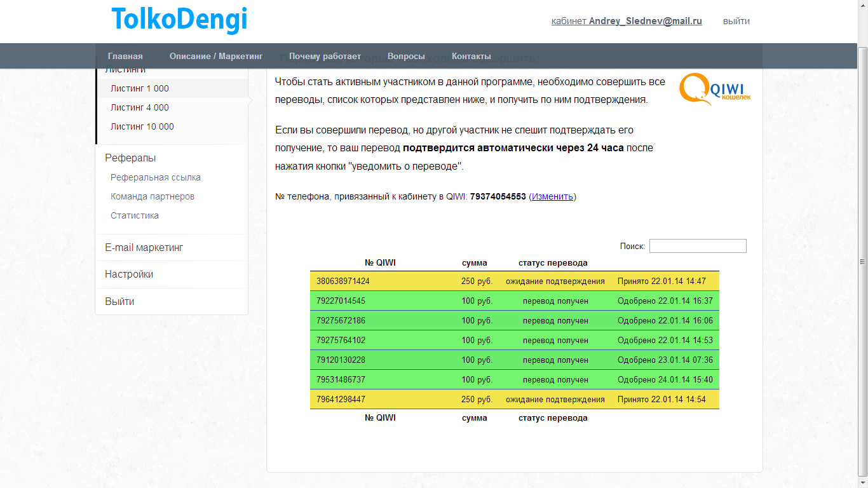Click QIWI number 79531486737
Image resolution: width=868 pixels, height=488 pixels.
pyautogui.click(x=341, y=379)
